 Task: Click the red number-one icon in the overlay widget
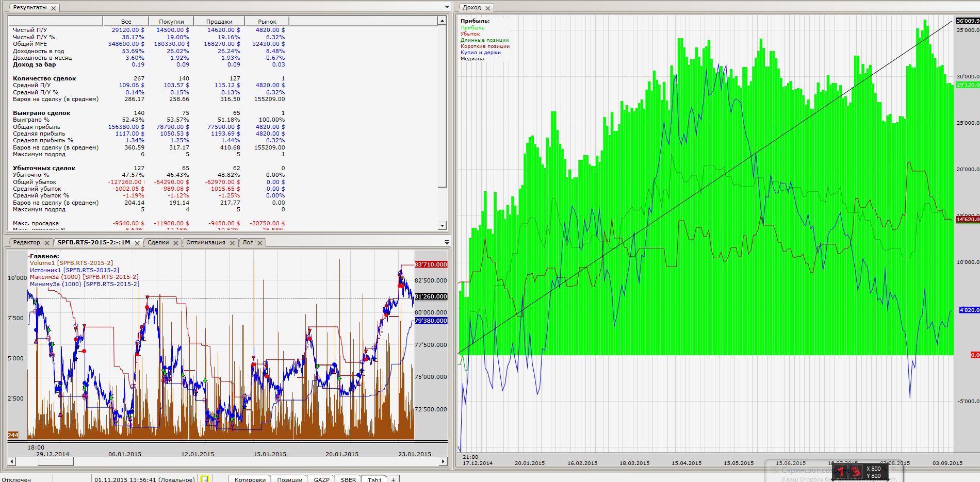[841, 471]
